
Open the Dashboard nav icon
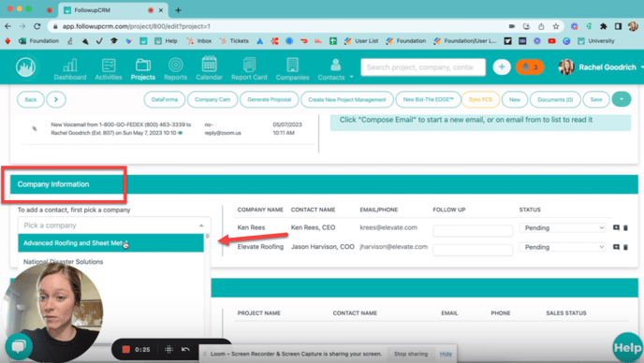point(70,68)
